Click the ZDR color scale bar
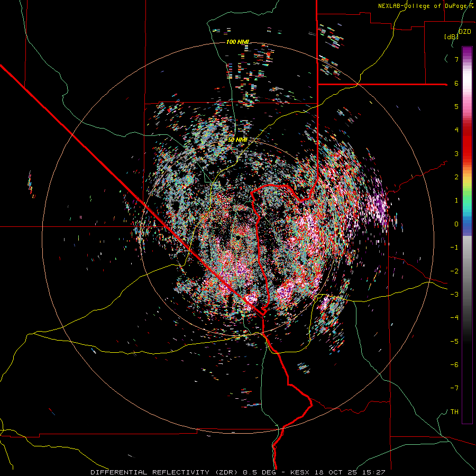Viewport: 476px width, 476px height. [x=467, y=235]
